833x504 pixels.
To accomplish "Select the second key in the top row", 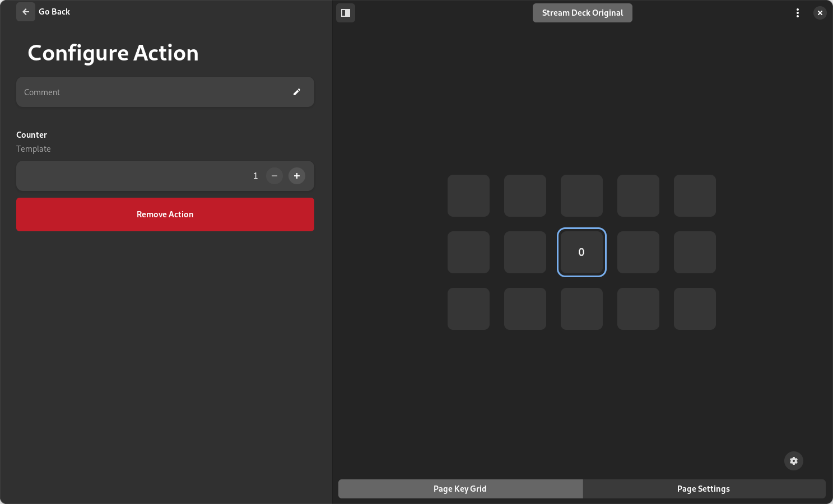I will 525,195.
